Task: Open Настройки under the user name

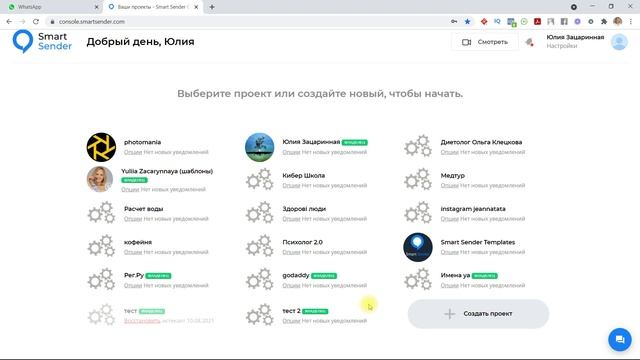Action: 562,46
